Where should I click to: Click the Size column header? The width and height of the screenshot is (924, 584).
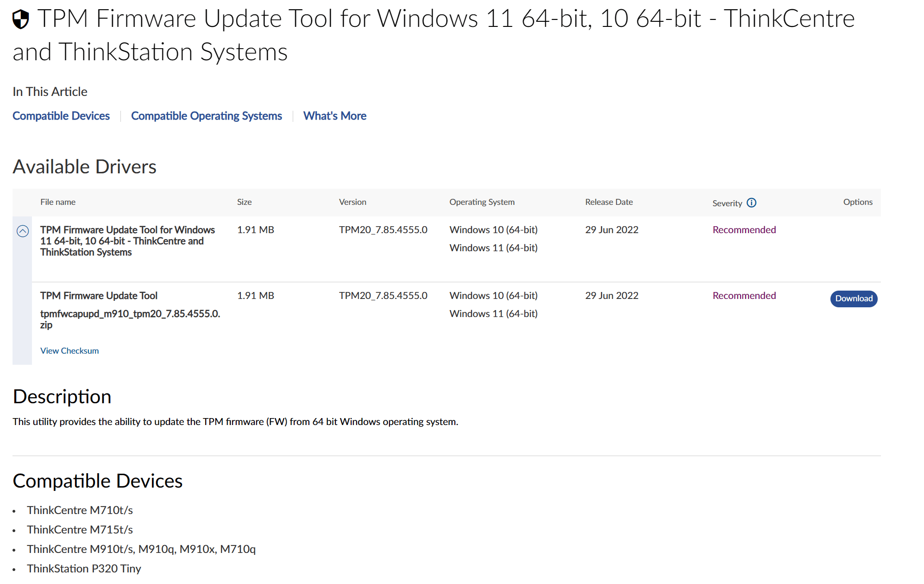click(244, 202)
